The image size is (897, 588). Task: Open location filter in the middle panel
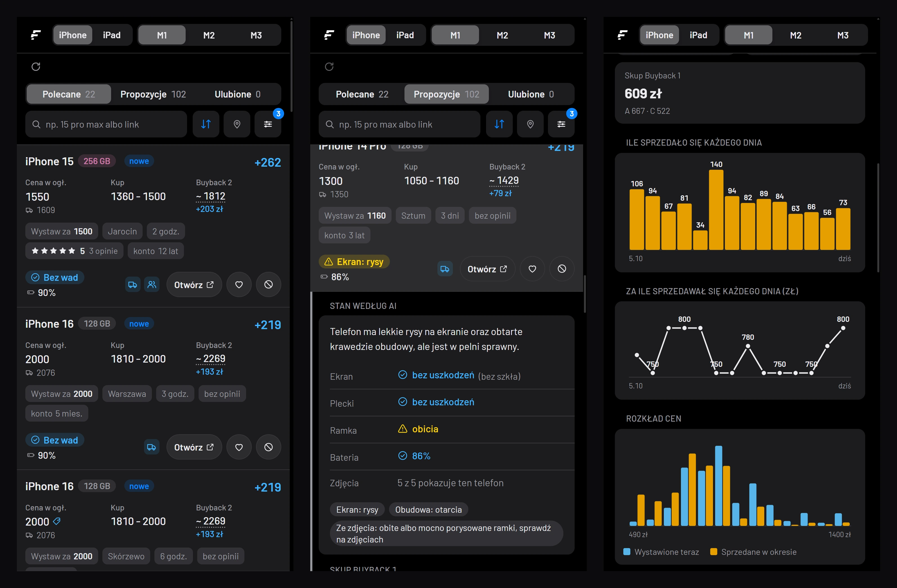(x=530, y=124)
